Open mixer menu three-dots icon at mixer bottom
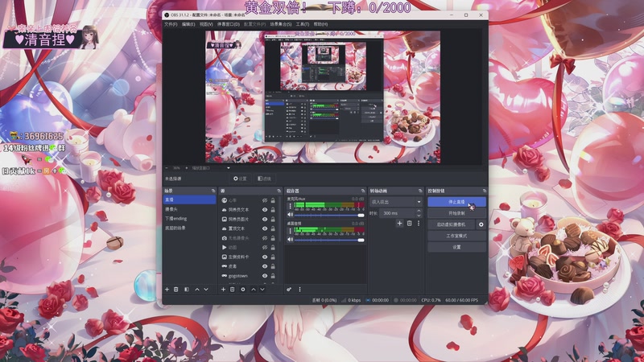This screenshot has width=644, height=362. coord(299,290)
